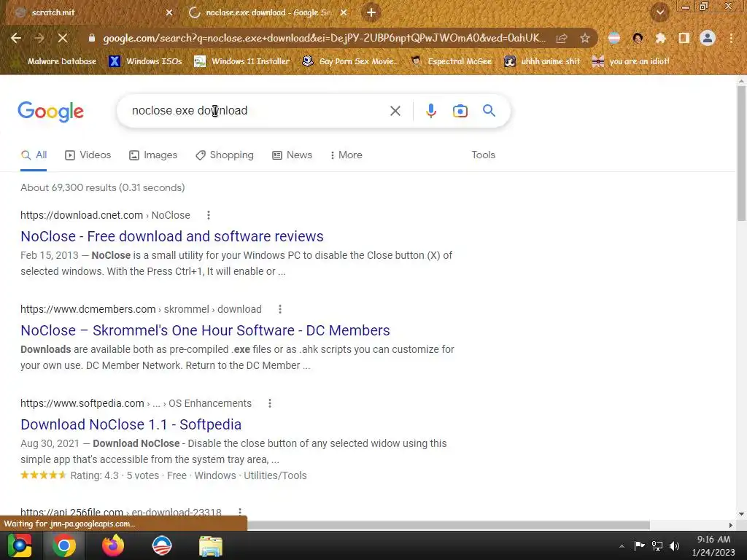This screenshot has width=747, height=560.
Task: Start a voice search with the microphone
Action: (x=430, y=111)
